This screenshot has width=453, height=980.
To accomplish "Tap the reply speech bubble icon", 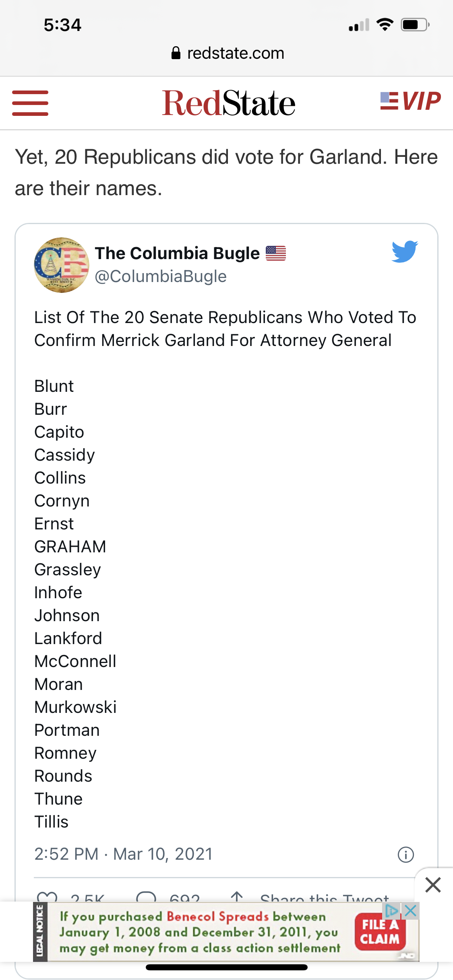I will (146, 896).
